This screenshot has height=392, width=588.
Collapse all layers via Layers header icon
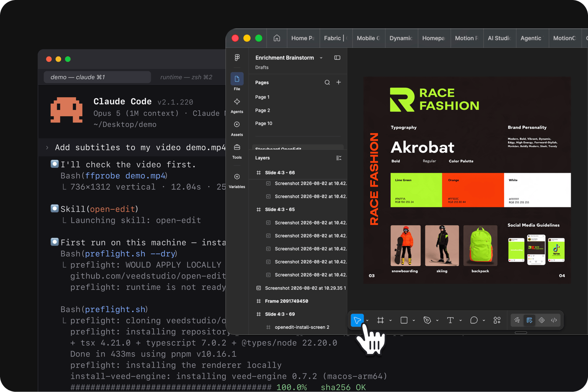339,158
